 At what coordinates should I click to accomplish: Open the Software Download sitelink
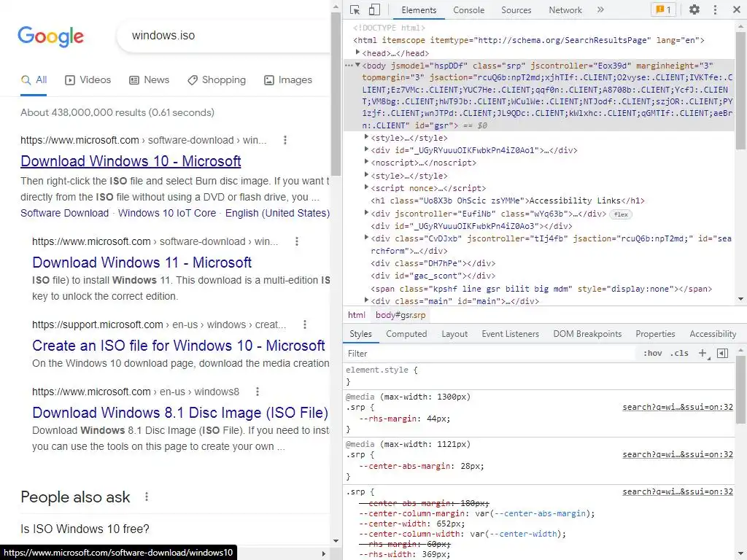click(64, 213)
